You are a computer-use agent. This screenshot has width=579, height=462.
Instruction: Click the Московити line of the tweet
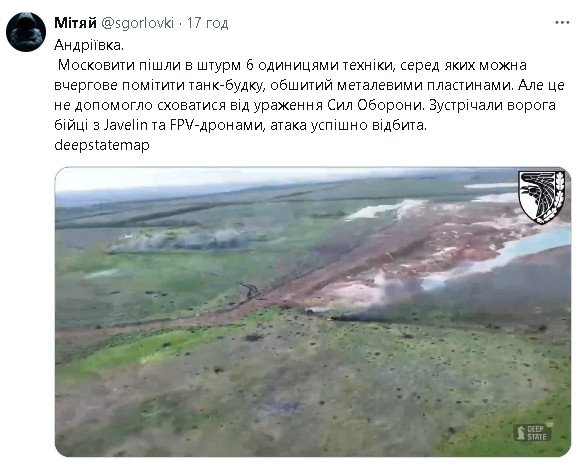[292, 65]
